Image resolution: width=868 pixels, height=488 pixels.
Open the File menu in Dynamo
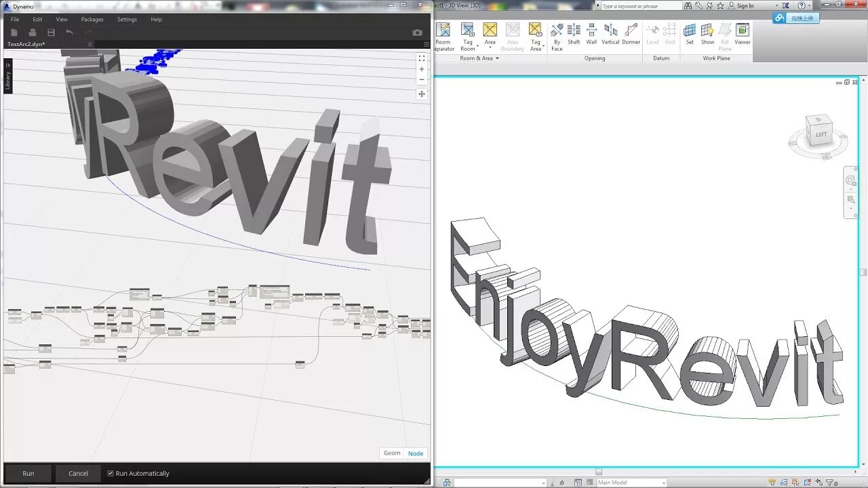click(x=15, y=19)
